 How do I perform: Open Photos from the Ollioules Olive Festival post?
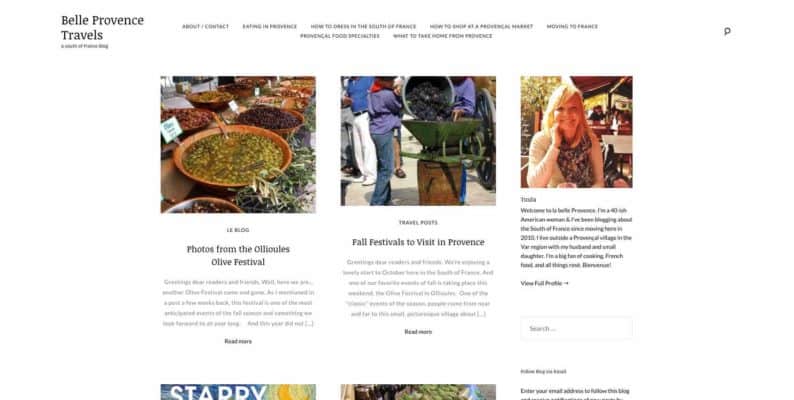tap(238, 255)
